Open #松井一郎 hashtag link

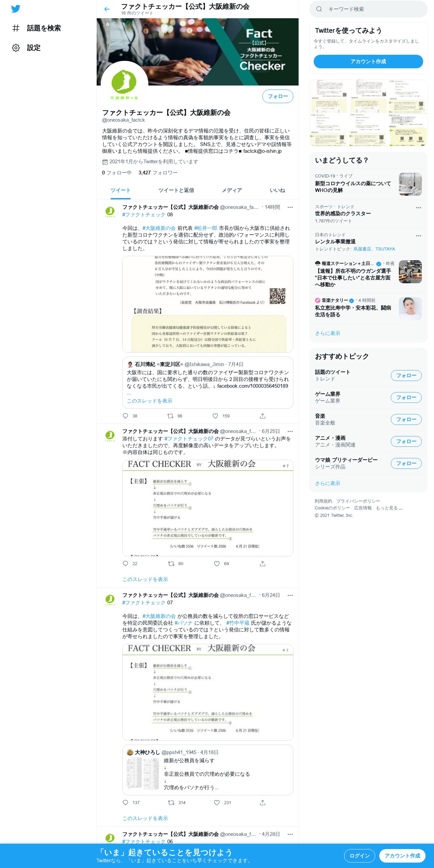point(206,228)
